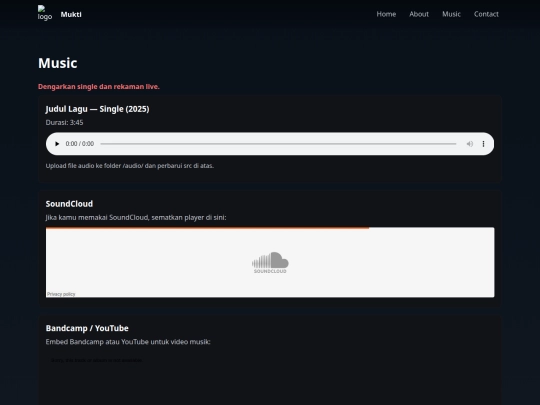
Task: Click the 'Durasi: 3:45' text
Action: (64, 122)
